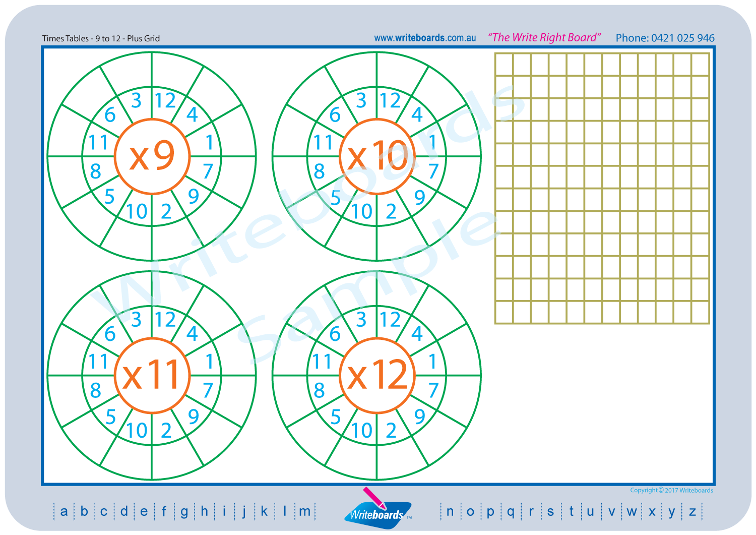Click the orange x11 wheel center
Viewport: 756px width, 535px height.
point(152,375)
